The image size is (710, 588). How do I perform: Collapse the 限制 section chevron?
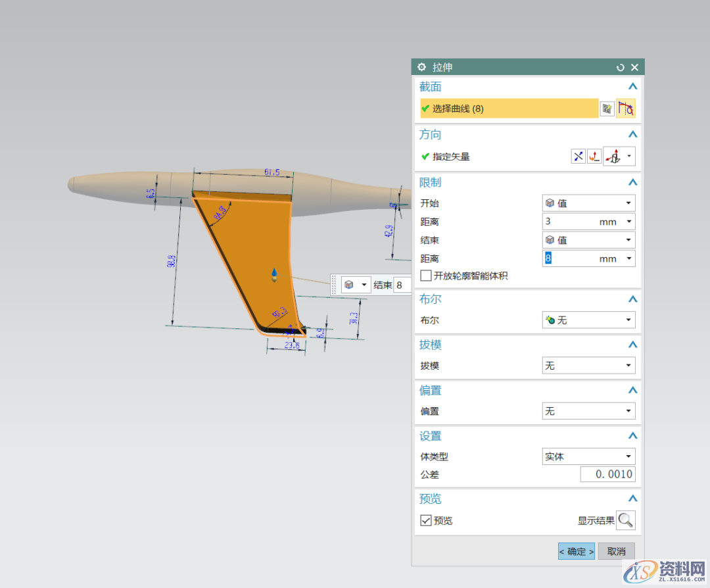632,182
